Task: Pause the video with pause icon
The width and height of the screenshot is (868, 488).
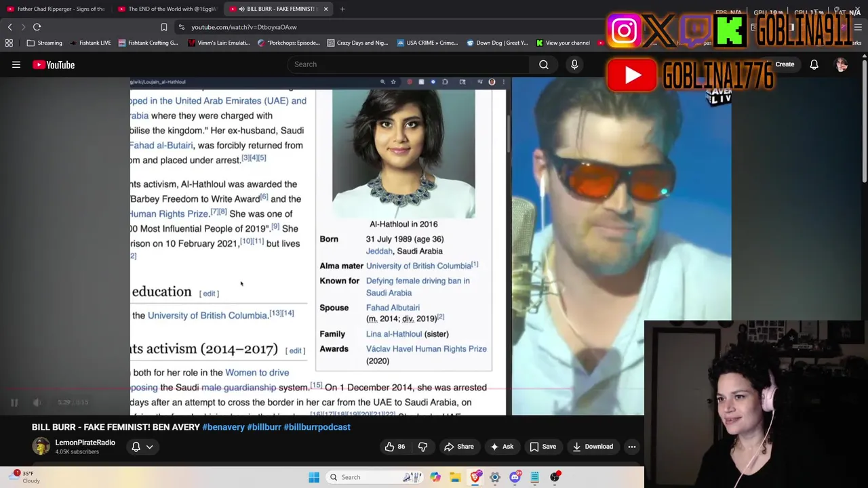Action: 14,403
